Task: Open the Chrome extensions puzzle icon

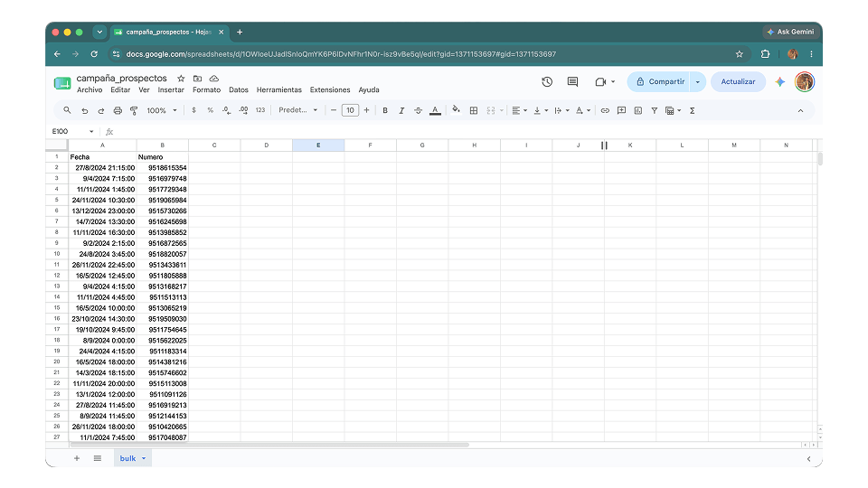Action: [x=765, y=54]
